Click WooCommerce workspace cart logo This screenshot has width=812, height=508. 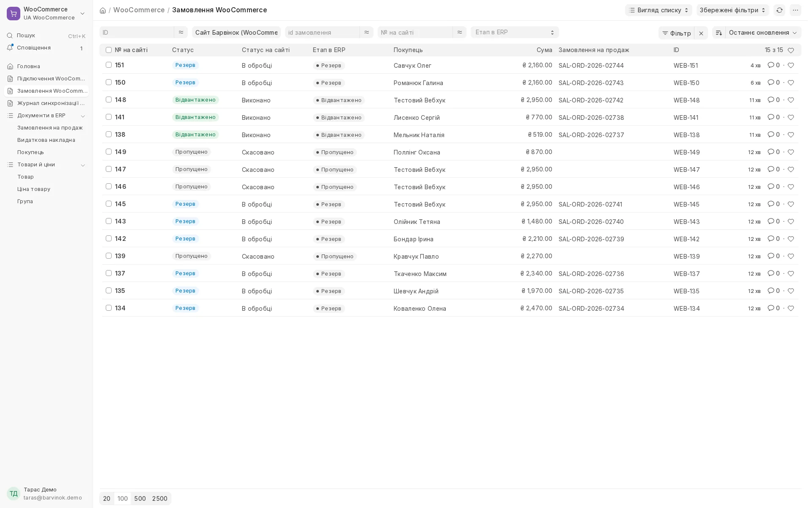[x=14, y=14]
